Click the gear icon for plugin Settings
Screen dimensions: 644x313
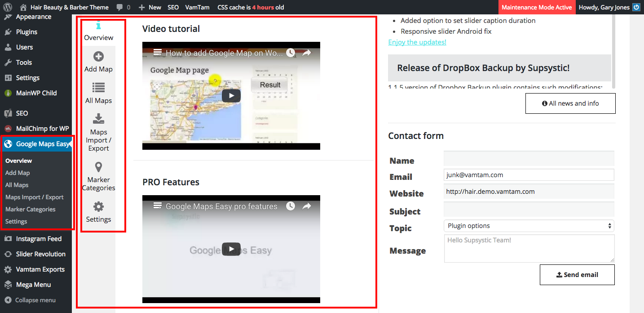click(x=98, y=206)
